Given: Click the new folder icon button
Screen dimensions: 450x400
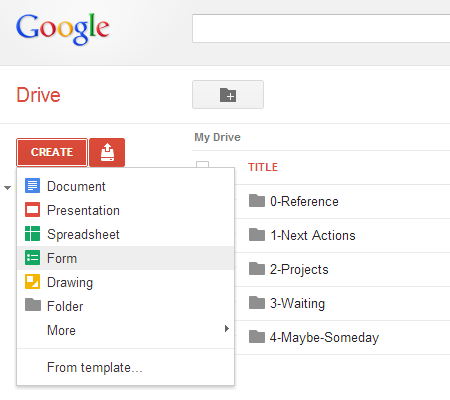Looking at the screenshot, I should [x=228, y=94].
